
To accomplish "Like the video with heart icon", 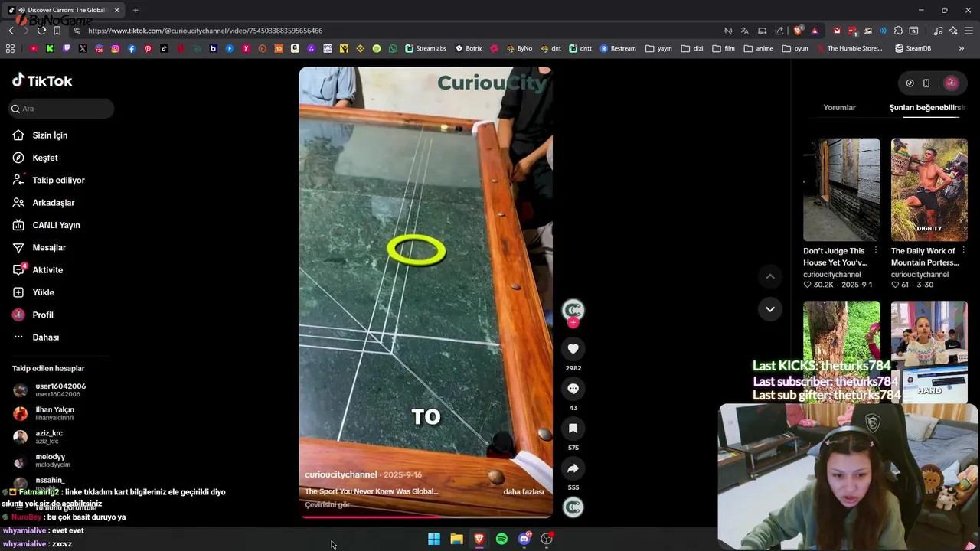I will (573, 349).
